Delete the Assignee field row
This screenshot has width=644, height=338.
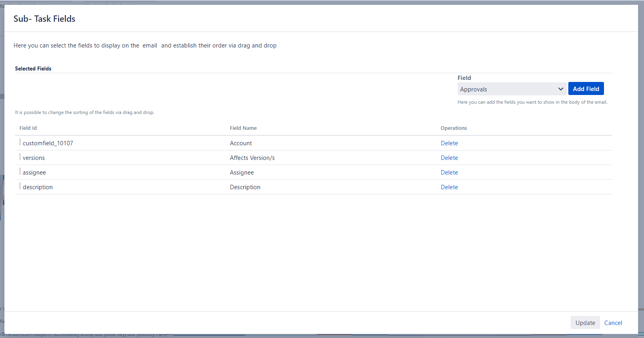pyautogui.click(x=449, y=173)
